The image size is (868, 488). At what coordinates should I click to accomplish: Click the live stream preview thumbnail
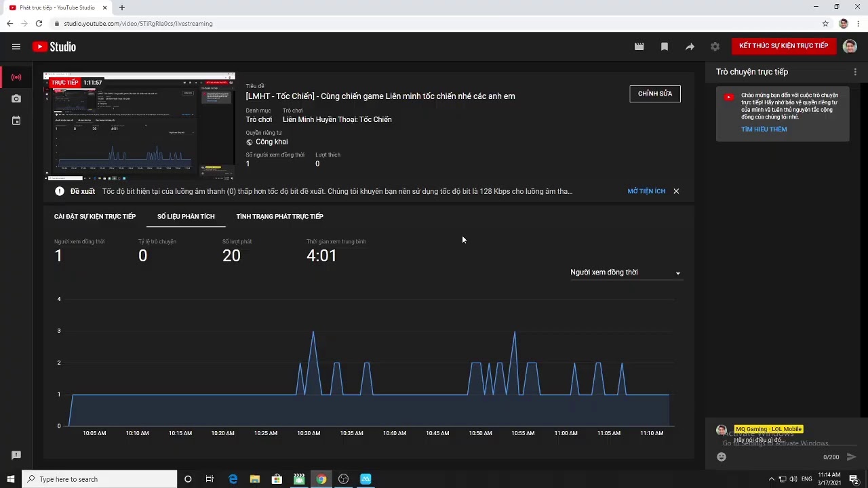pos(139,126)
